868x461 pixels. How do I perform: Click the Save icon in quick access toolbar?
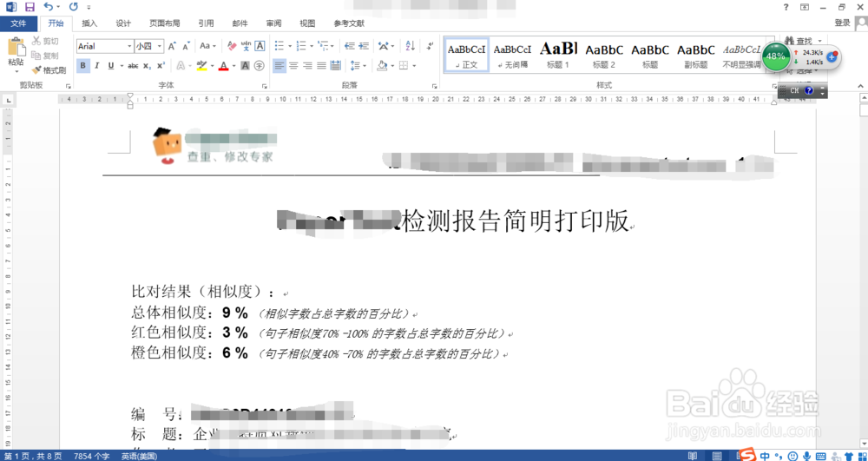tap(29, 7)
